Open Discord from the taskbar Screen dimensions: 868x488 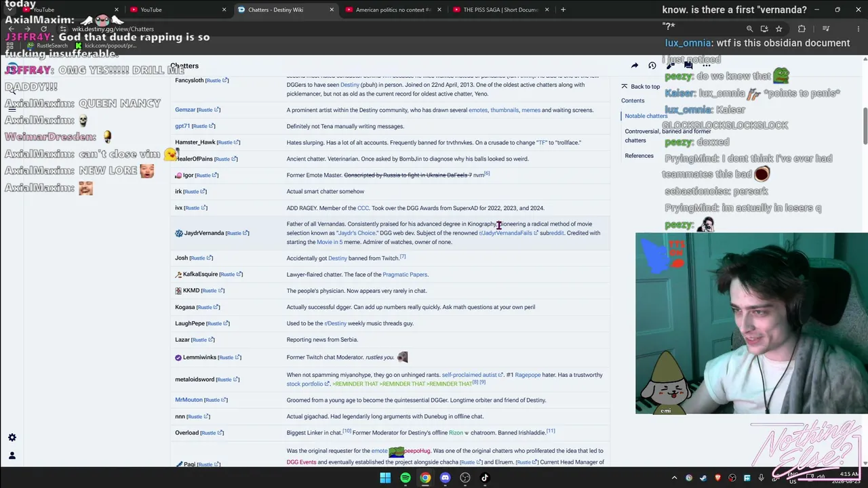[445, 478]
